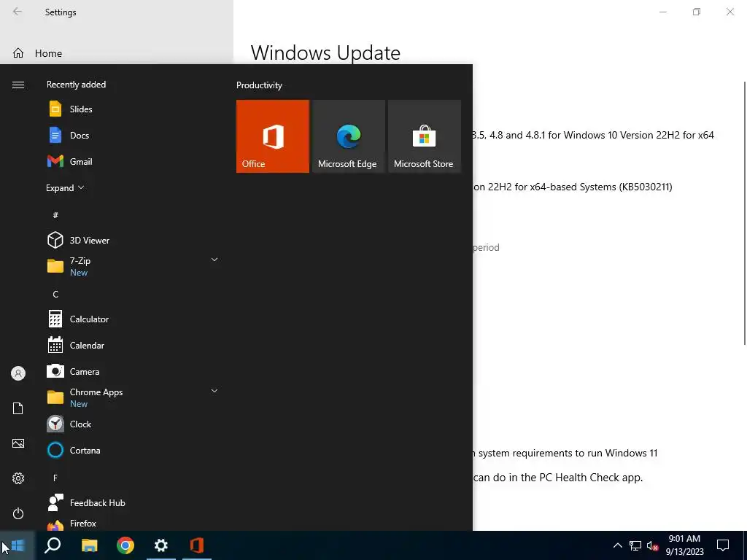Launch Chrome from taskbar

125,545
